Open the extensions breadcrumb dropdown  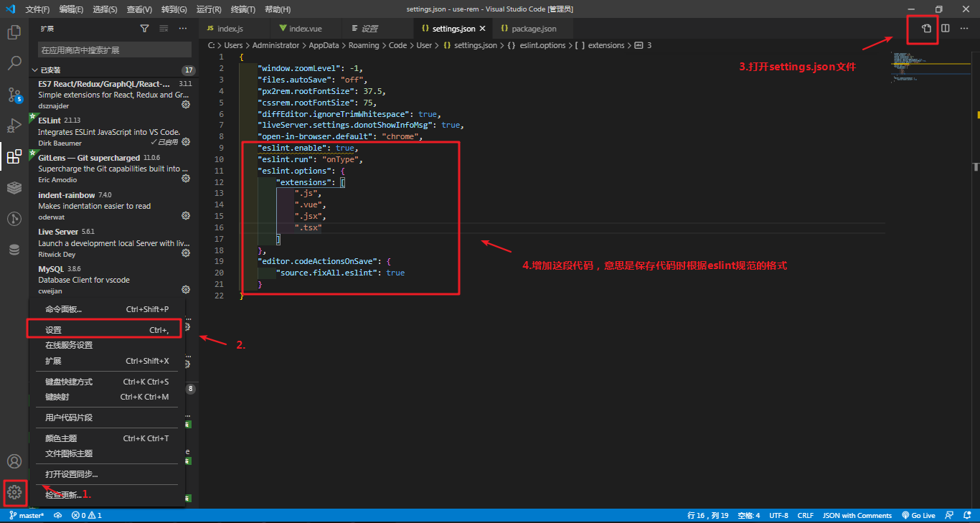pos(606,45)
